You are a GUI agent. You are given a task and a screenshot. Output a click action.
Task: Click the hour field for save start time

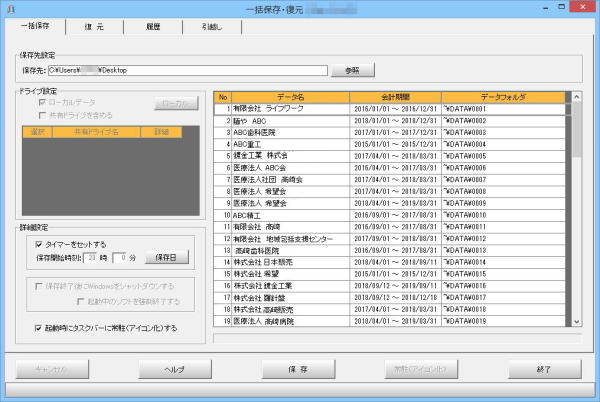click(x=92, y=258)
